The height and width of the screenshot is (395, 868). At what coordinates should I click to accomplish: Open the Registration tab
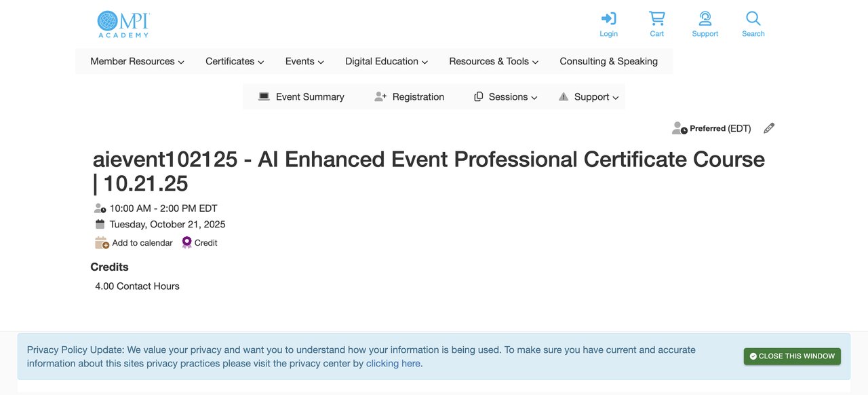click(409, 97)
